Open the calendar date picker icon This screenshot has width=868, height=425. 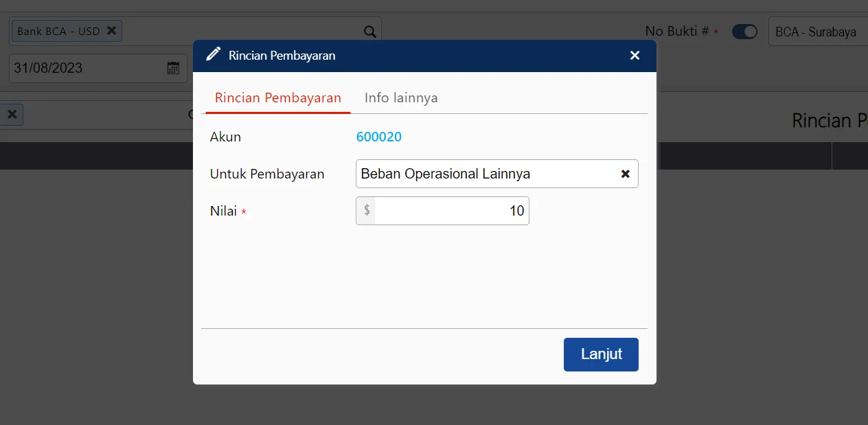click(x=173, y=68)
